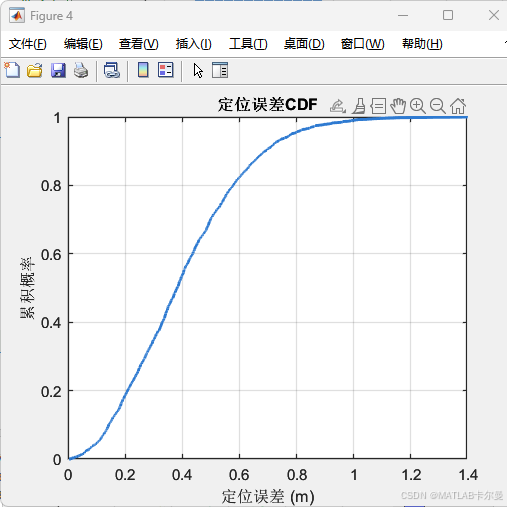This screenshot has width=507, height=507.
Task: Save the figure using floppy disk icon
Action: (x=58, y=70)
